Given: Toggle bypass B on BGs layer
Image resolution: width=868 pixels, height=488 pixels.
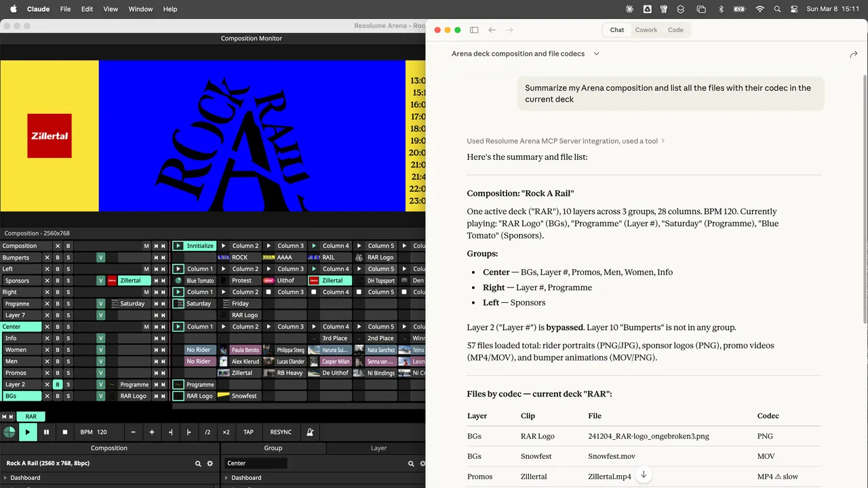Looking at the screenshot, I should pos(58,396).
